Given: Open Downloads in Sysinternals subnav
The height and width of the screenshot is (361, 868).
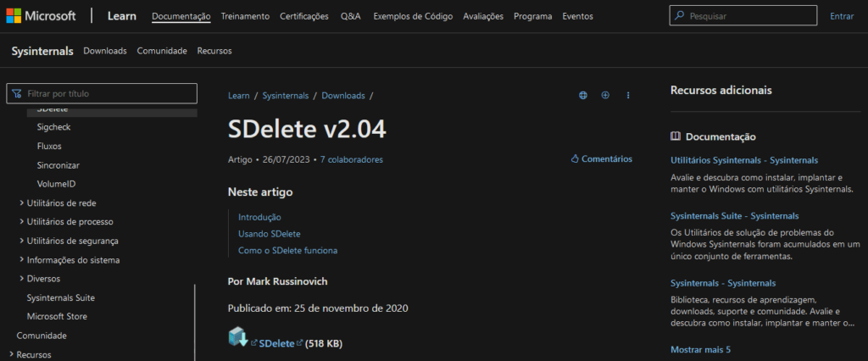Looking at the screenshot, I should pos(105,51).
